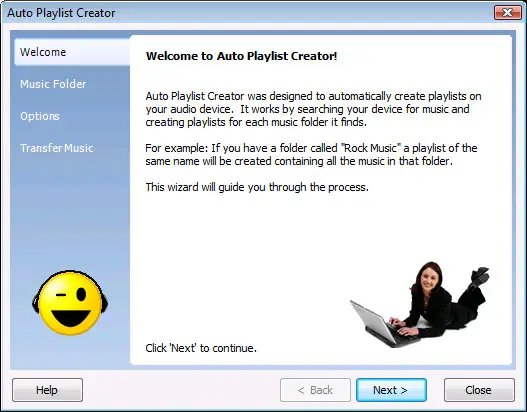Click the bold Welcome to Auto Playlist Creator! heading
The width and height of the screenshot is (527, 412).
pos(241,56)
